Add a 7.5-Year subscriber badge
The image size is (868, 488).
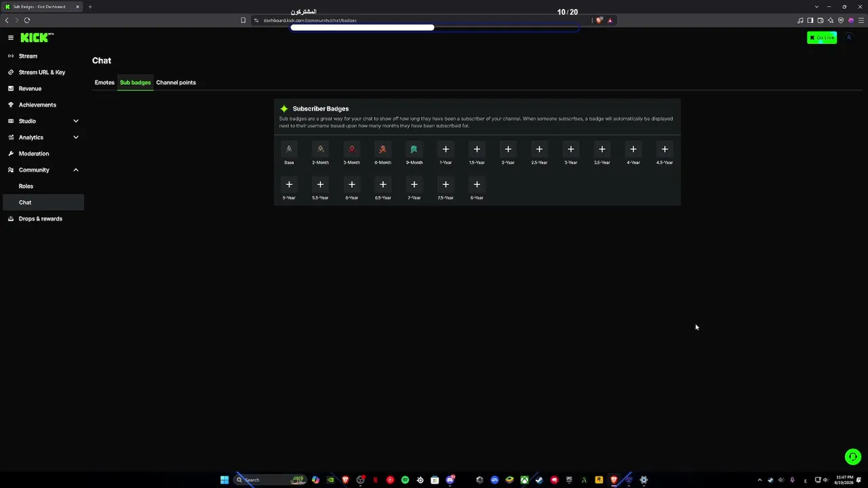click(x=446, y=184)
